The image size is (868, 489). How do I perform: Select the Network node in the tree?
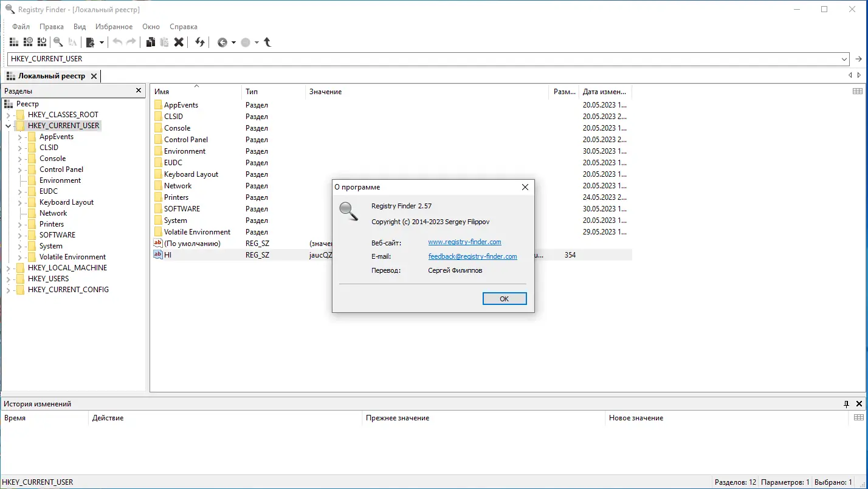pos(53,213)
